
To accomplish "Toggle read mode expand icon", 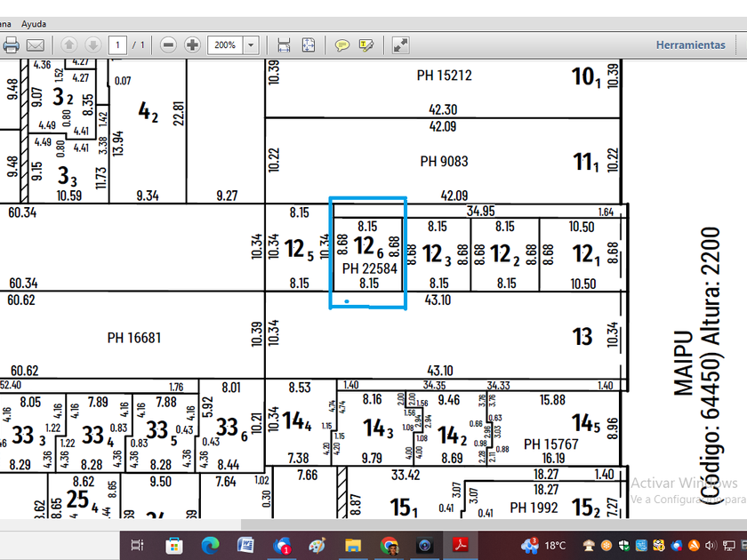I will 401,44.
